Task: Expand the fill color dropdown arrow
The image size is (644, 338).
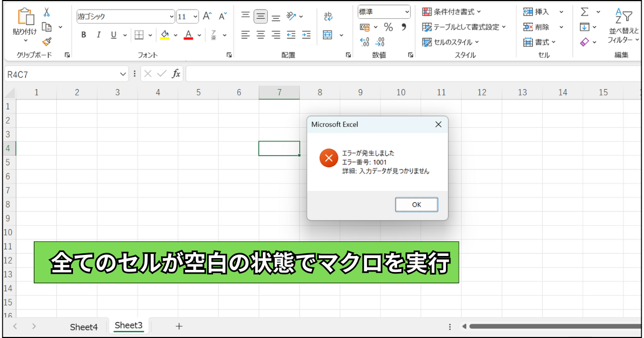Action: (x=175, y=35)
